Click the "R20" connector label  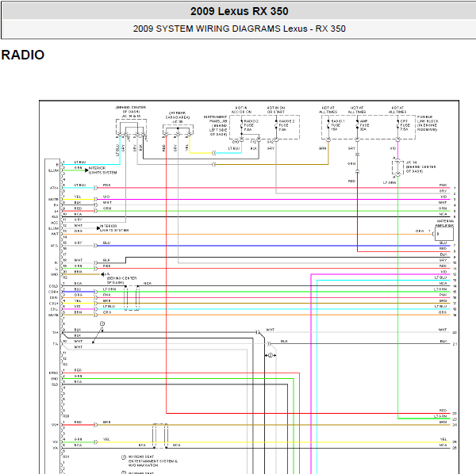point(66,416)
